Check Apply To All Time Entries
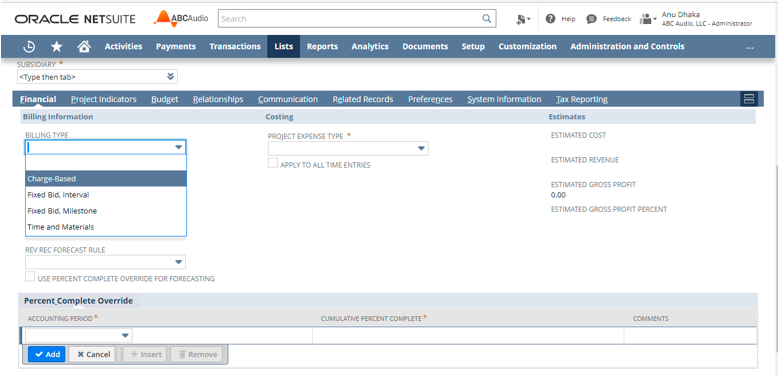This screenshot has height=377, width=778. click(x=273, y=163)
